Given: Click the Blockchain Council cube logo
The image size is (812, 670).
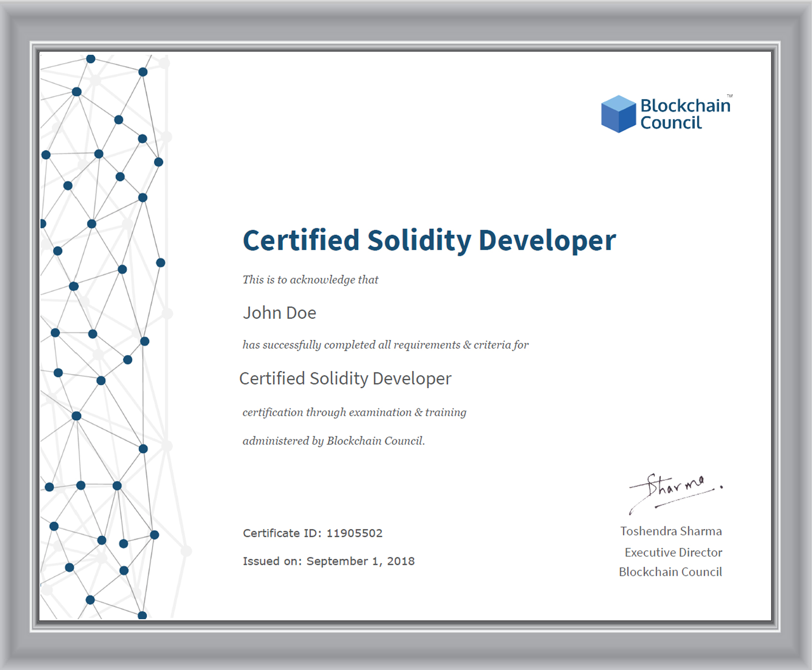Looking at the screenshot, I should 618,114.
